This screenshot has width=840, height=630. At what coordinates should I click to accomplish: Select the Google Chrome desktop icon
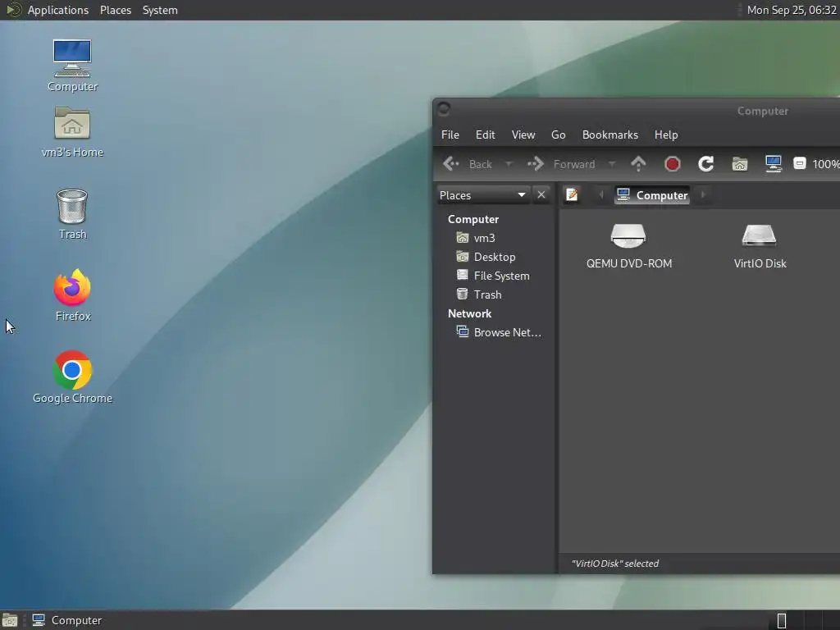coord(72,377)
